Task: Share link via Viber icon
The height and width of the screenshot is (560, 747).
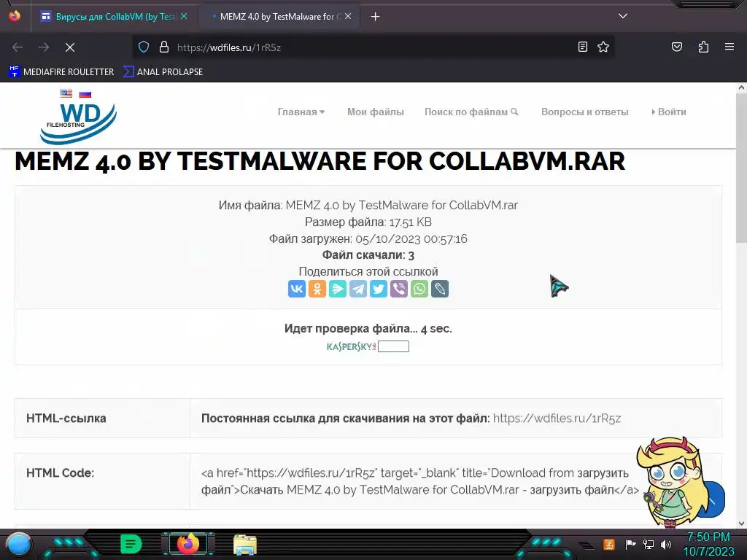Action: coord(399,289)
